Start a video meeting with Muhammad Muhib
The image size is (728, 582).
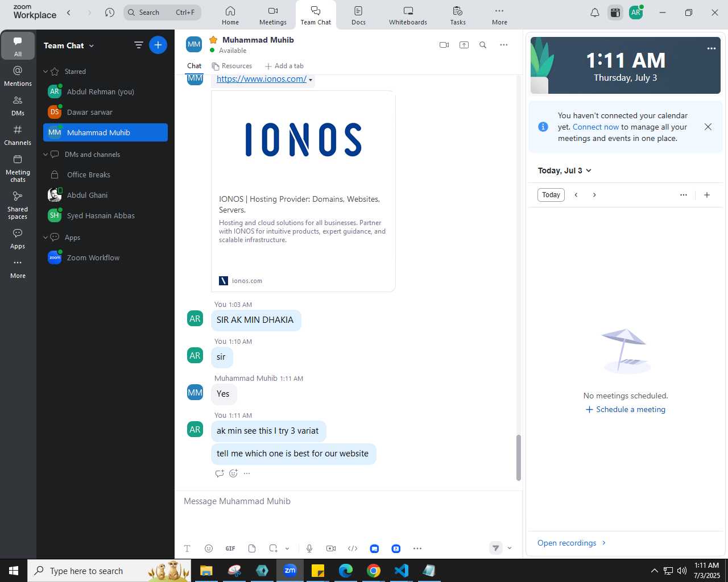pyautogui.click(x=444, y=45)
